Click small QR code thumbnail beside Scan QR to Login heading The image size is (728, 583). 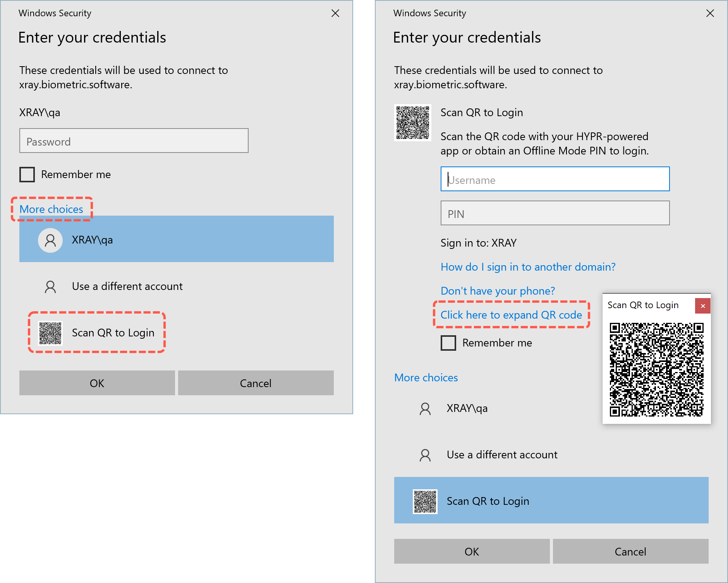[x=413, y=123]
